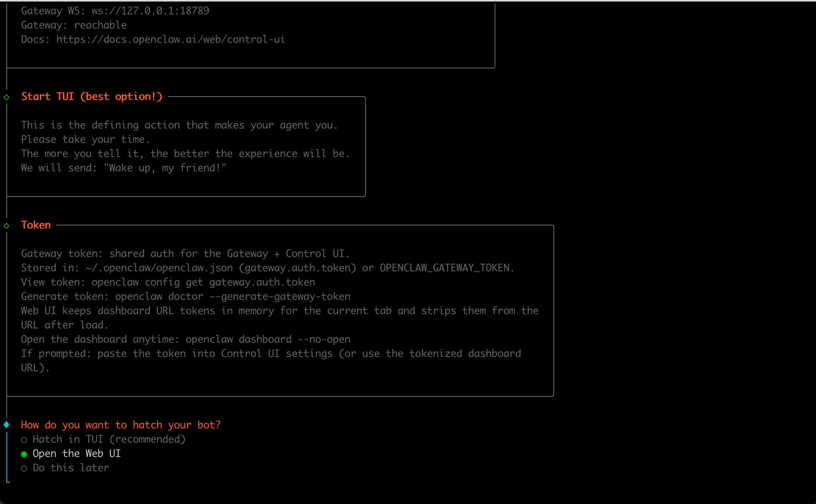Click the "Start TUI (best option!)" heading
The image size is (816, 504).
(x=92, y=97)
